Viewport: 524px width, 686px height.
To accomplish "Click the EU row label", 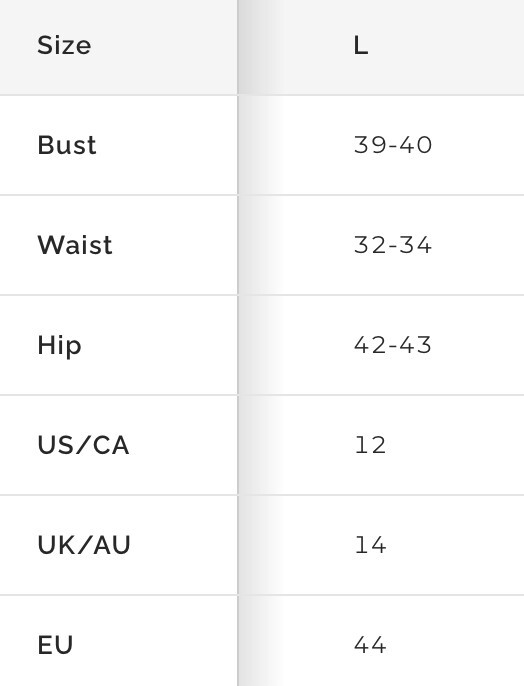I will (x=55, y=645).
